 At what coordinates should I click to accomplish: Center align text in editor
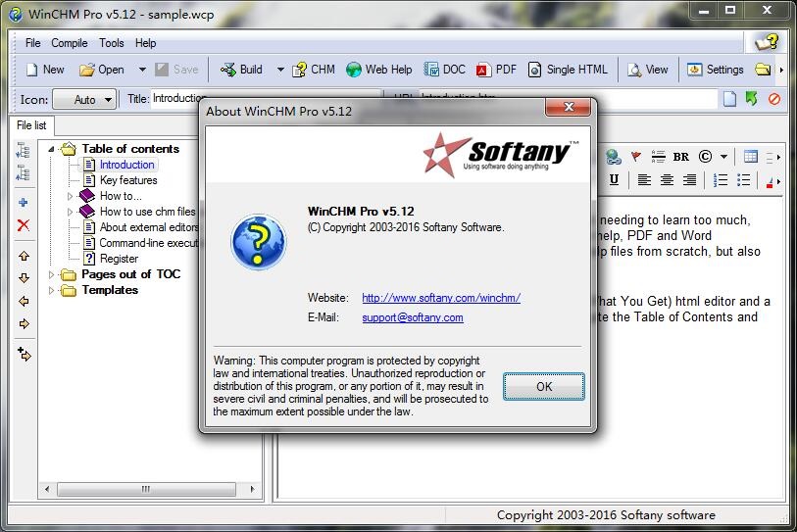667,180
